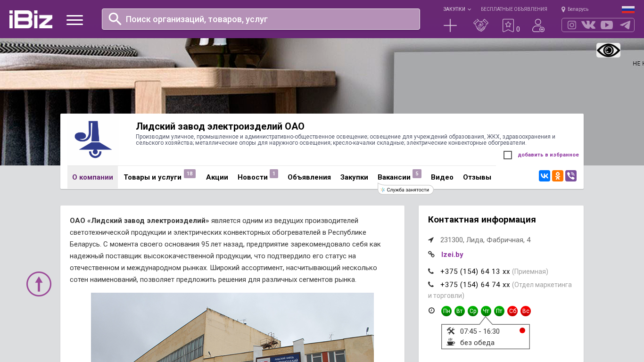Select Friday (Пт) schedule day

499,311
